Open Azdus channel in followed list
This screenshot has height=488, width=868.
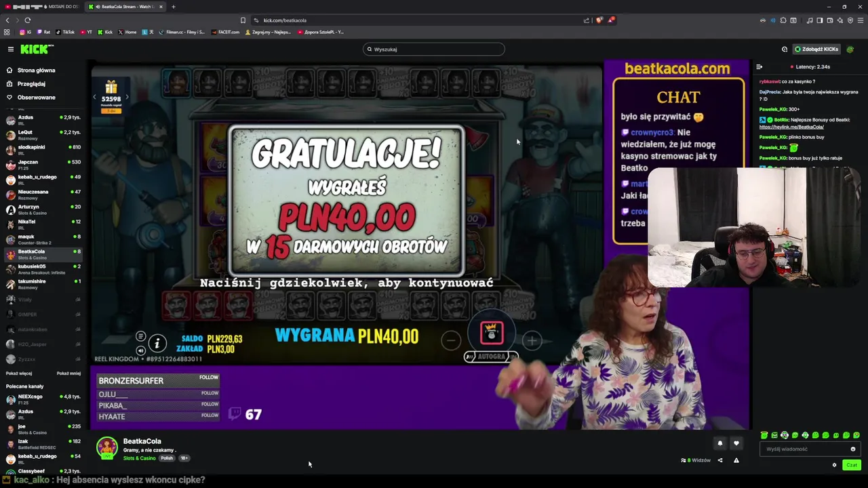(x=42, y=120)
